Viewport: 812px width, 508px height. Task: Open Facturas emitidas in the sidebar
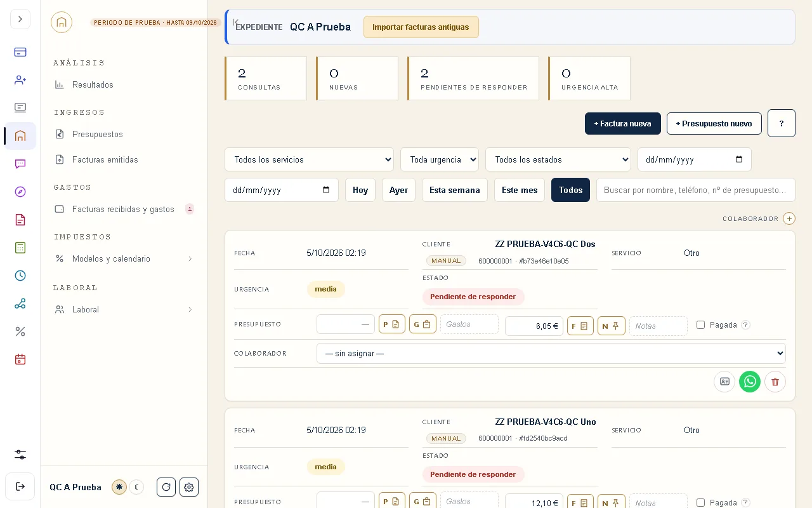105,159
